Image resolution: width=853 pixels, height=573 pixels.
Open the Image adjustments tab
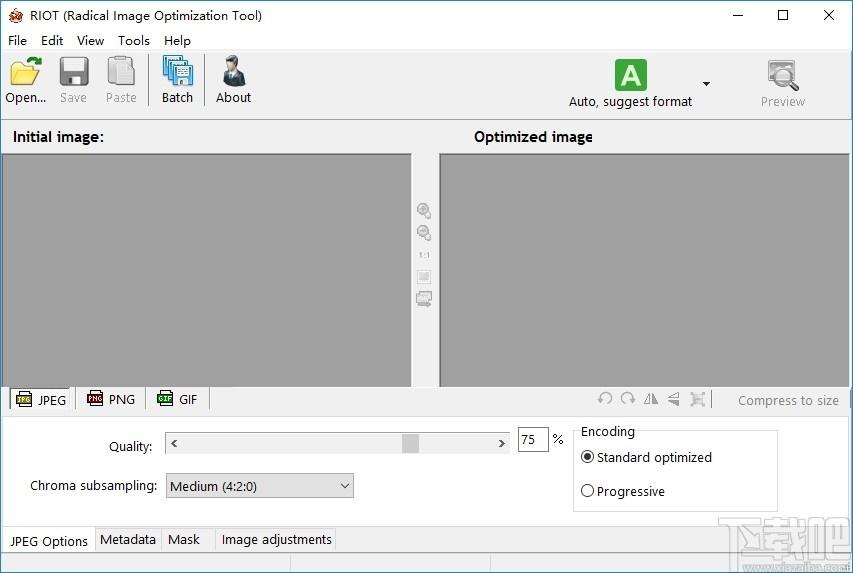pyautogui.click(x=276, y=539)
